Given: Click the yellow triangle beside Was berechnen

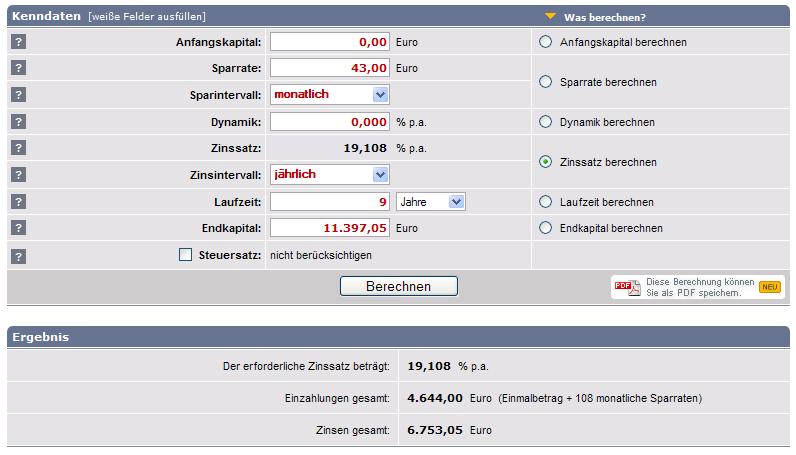Looking at the screenshot, I should click(x=550, y=16).
